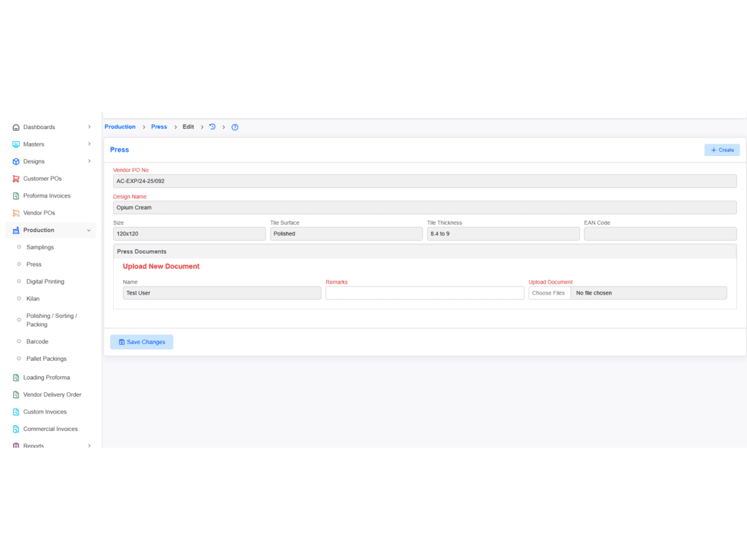Open history icon in the breadcrumb
Screen dimensions: 747x560
(212, 127)
